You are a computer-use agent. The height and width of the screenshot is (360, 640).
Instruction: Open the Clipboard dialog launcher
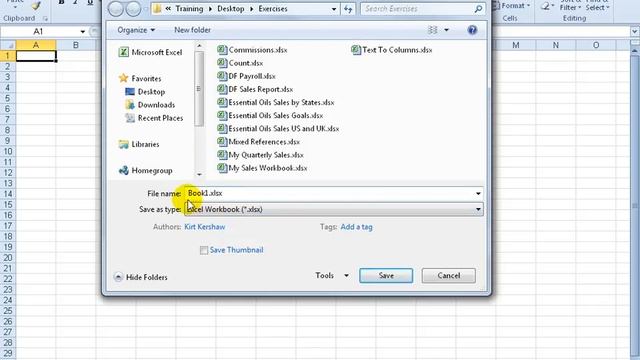(x=45, y=18)
